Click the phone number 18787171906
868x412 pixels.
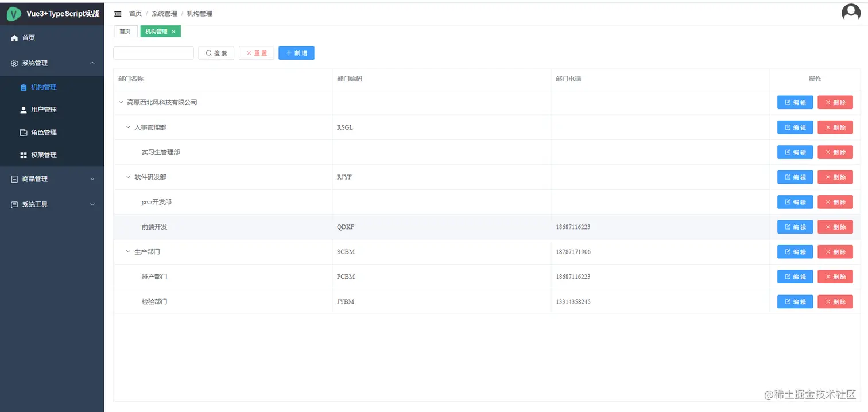[573, 252]
